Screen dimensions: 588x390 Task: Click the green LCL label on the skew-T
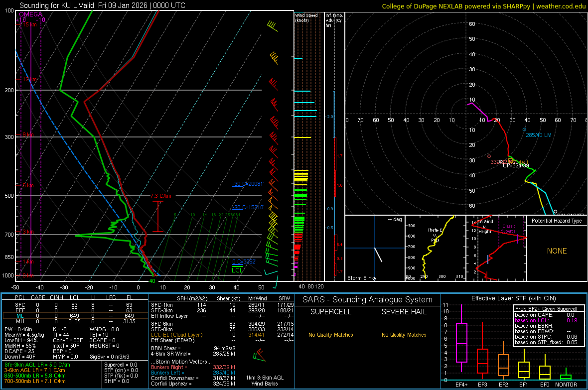click(x=237, y=270)
